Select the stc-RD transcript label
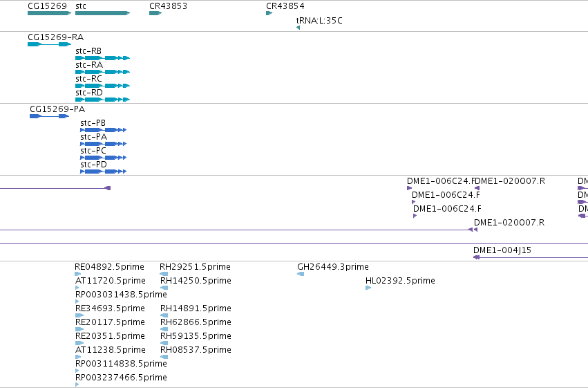The height and width of the screenshot is (388, 588). (89, 93)
